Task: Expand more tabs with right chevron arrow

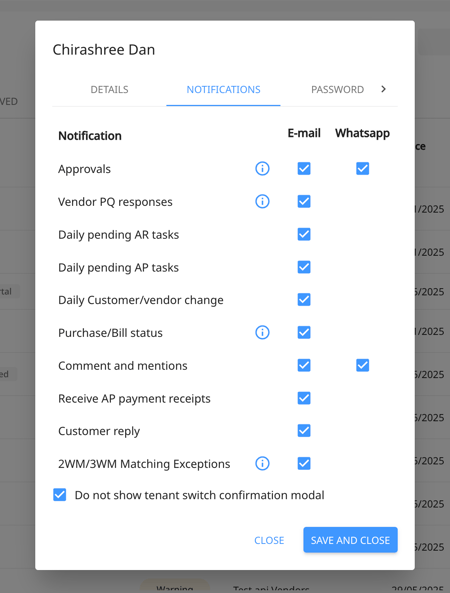Action: pos(383,89)
